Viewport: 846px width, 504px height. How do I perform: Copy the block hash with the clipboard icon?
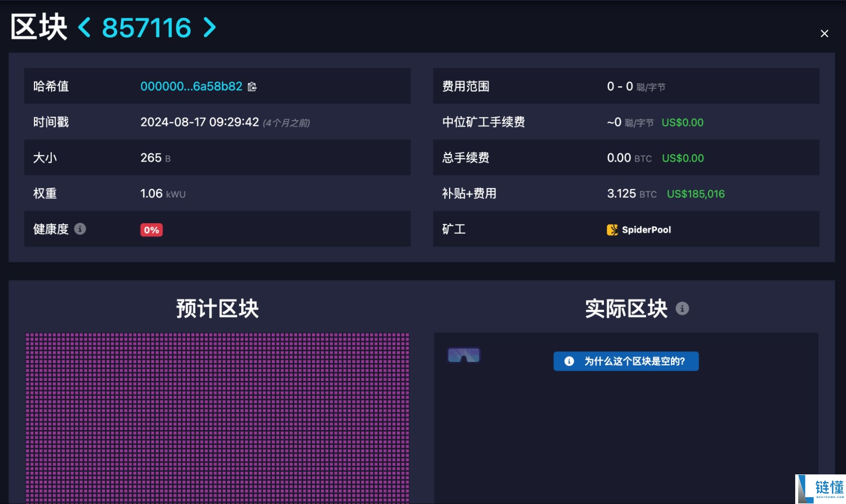(252, 87)
